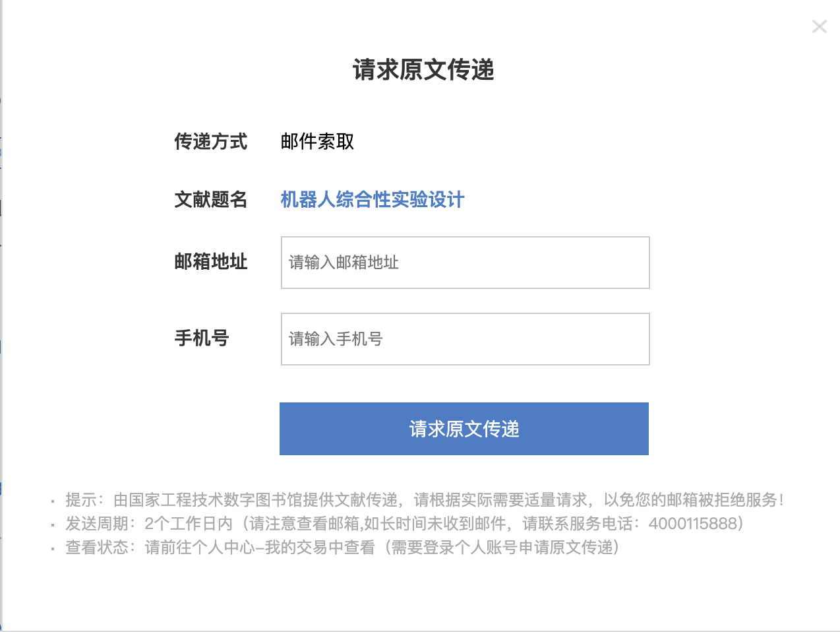Click the 文献题名 field label
Viewport: 840px width, 632px height.
tap(210, 199)
